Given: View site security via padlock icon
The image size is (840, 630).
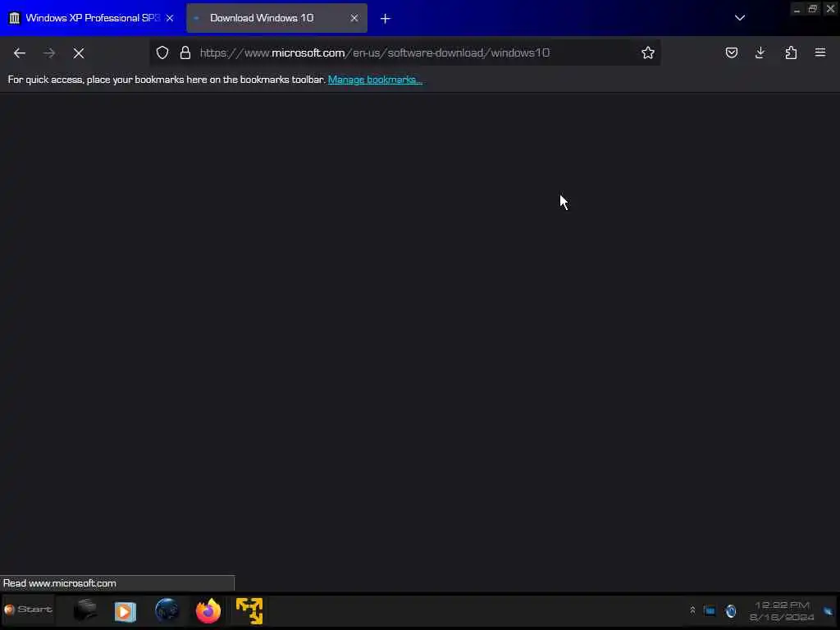Looking at the screenshot, I should (x=185, y=52).
